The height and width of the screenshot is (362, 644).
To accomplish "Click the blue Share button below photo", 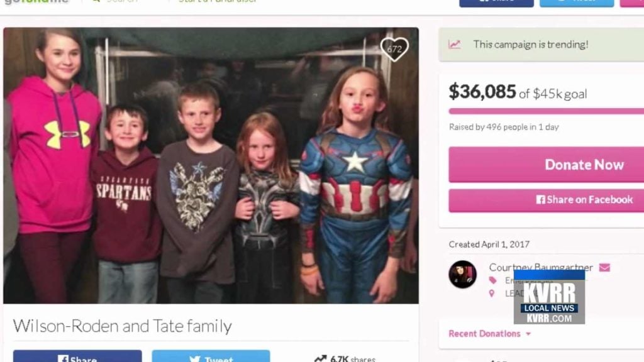I will 77,356.
